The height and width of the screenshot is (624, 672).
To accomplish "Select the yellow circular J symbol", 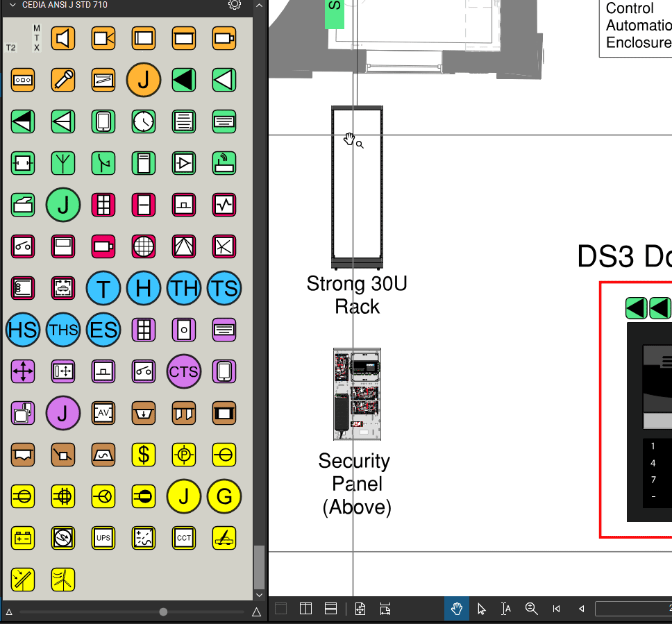I will [x=184, y=496].
